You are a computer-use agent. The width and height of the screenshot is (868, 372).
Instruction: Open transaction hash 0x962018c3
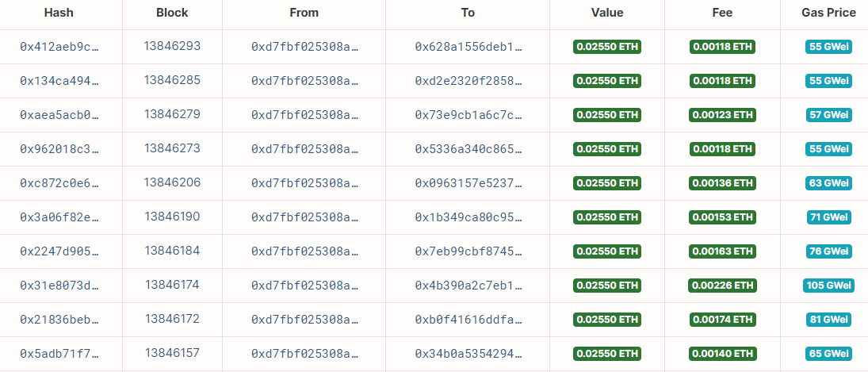click(x=61, y=149)
